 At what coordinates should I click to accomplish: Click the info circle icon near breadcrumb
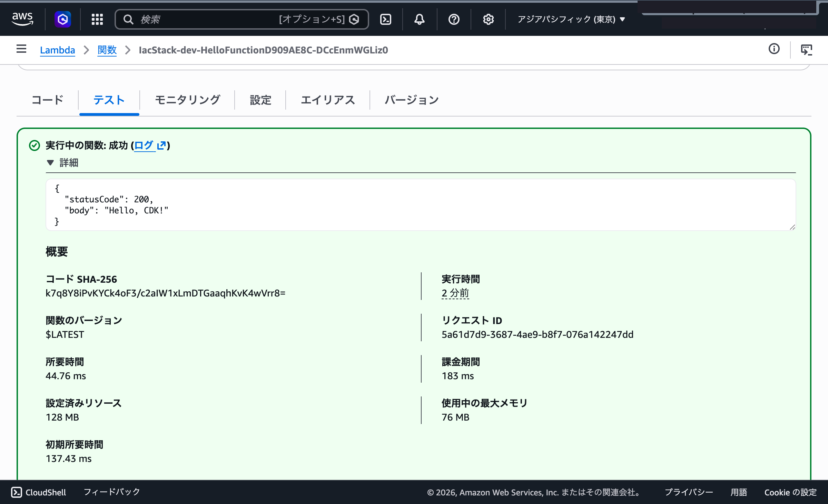pyautogui.click(x=774, y=49)
